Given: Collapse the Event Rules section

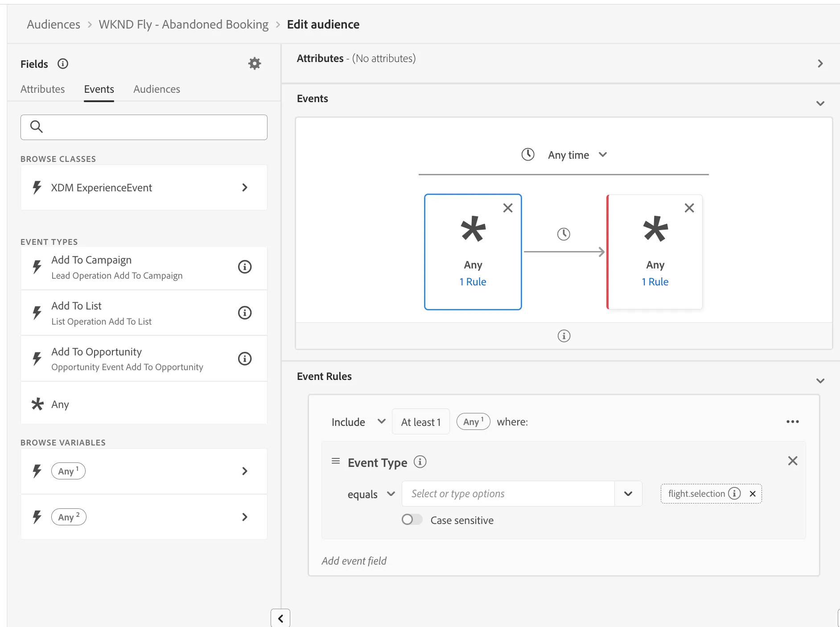Looking at the screenshot, I should pyautogui.click(x=820, y=381).
